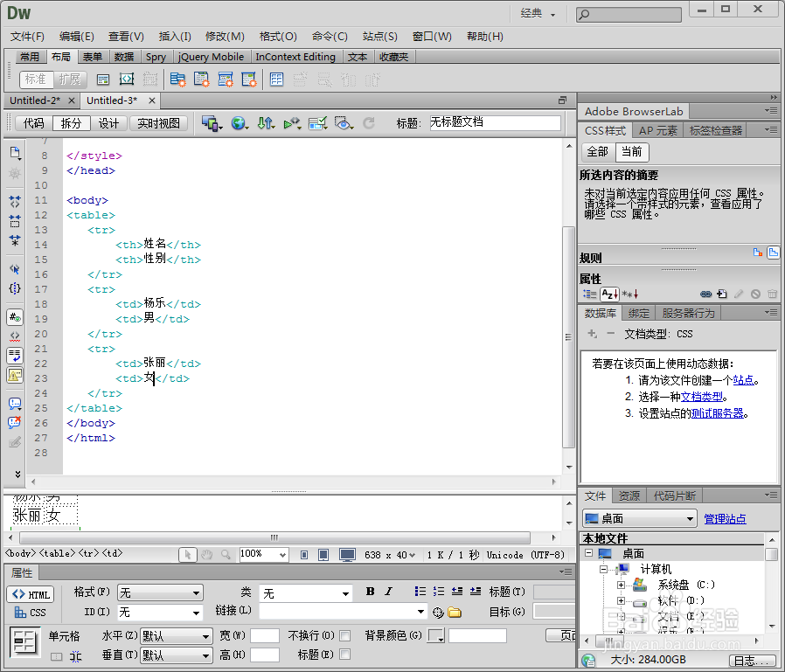
Task: Click the Spry Menu Bar icon
Action: pyautogui.click(x=177, y=79)
